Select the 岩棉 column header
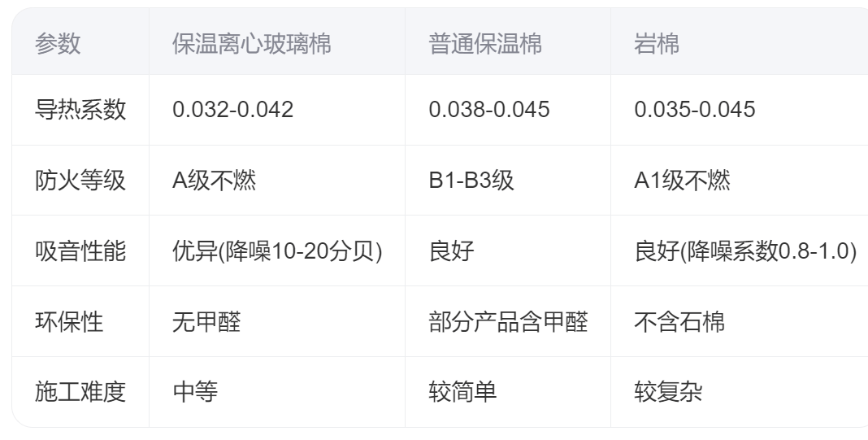This screenshot has width=868, height=440. [x=657, y=44]
